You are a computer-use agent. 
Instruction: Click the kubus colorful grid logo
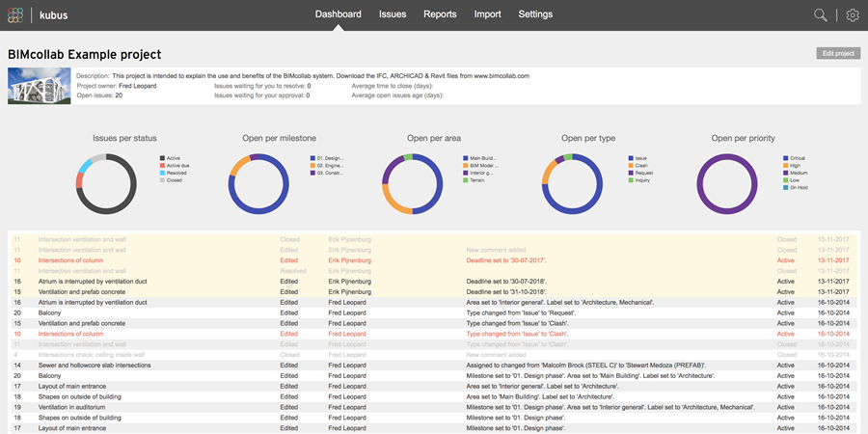click(15, 14)
